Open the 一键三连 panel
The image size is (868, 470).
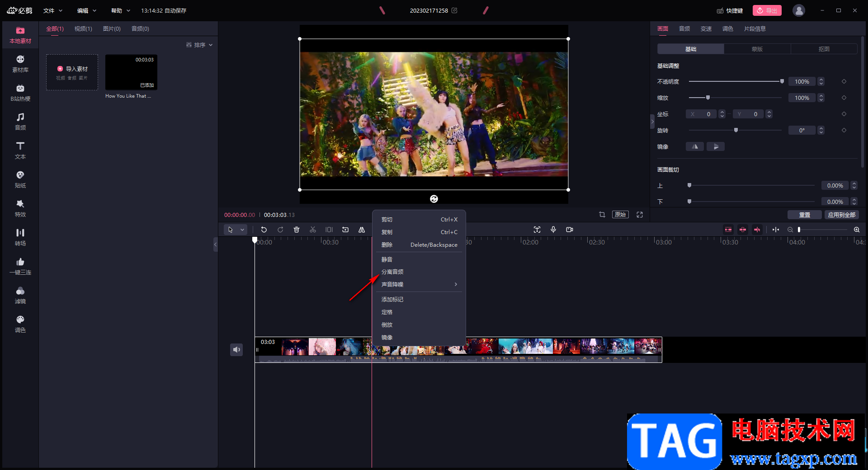20,267
